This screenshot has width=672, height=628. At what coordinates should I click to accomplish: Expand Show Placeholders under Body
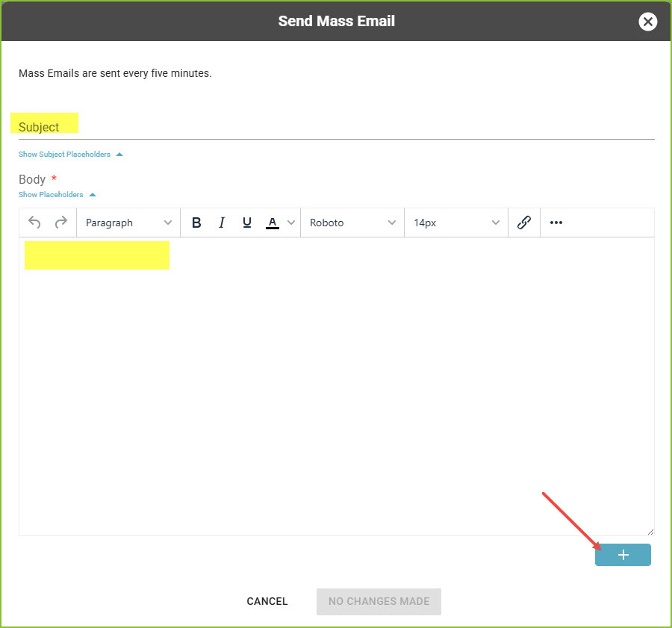pos(57,195)
